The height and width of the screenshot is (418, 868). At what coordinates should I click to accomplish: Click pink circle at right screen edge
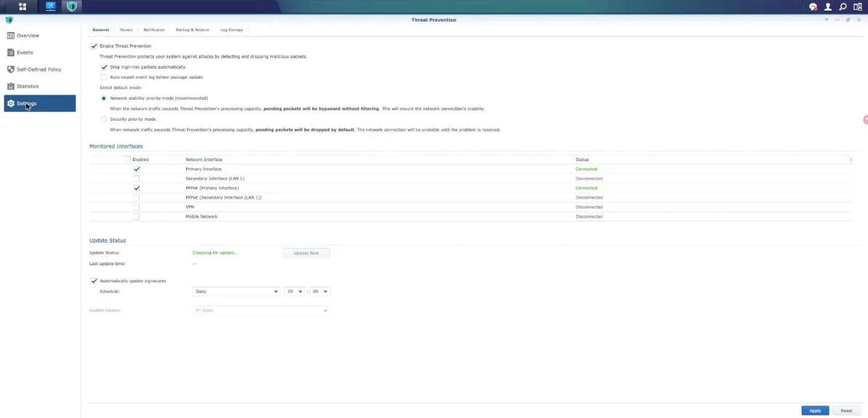click(866, 120)
